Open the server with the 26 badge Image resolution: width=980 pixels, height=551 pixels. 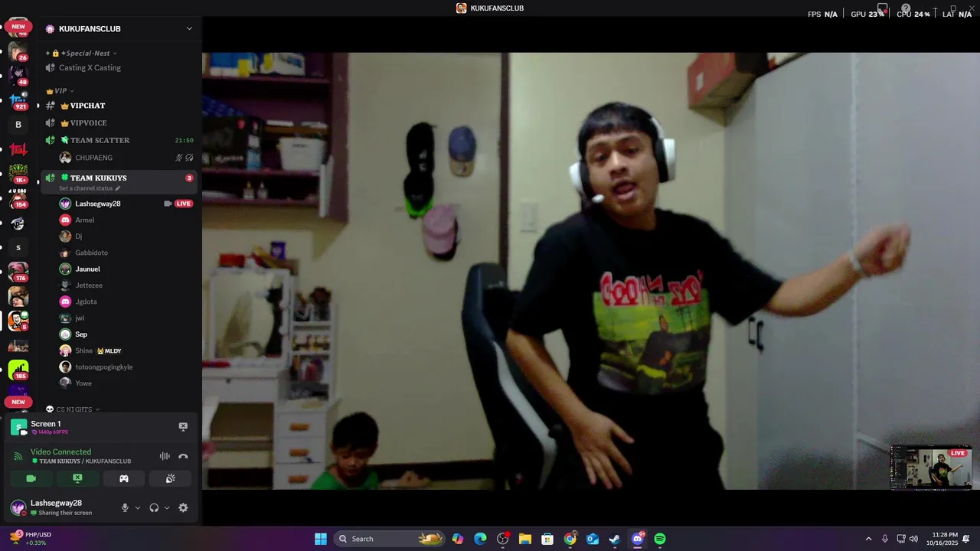(18, 51)
